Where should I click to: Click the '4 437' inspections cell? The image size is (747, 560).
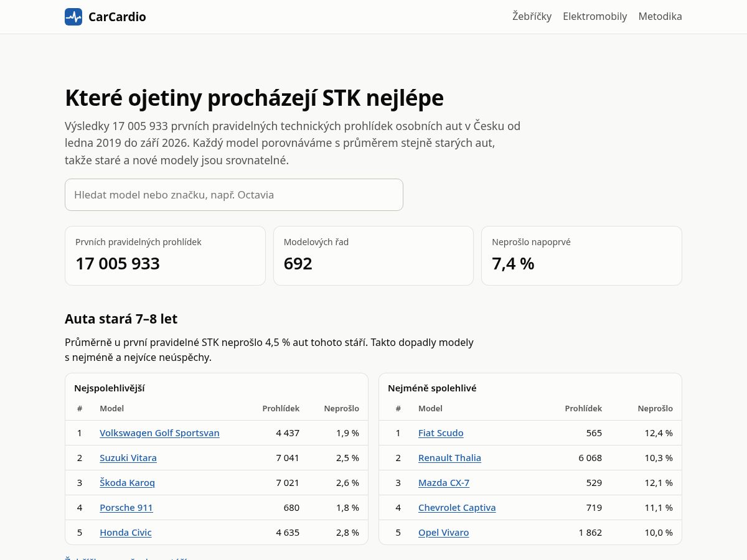coord(288,433)
